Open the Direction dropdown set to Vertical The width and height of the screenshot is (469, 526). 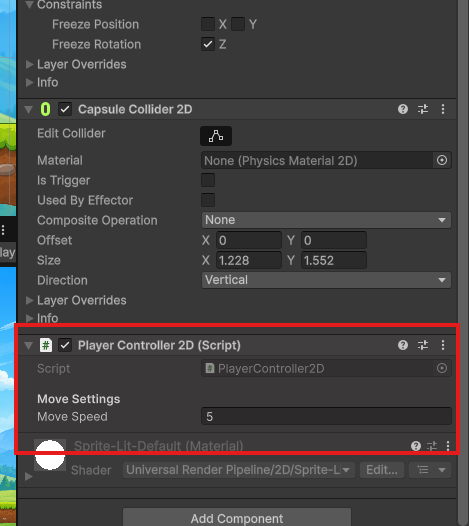326,280
